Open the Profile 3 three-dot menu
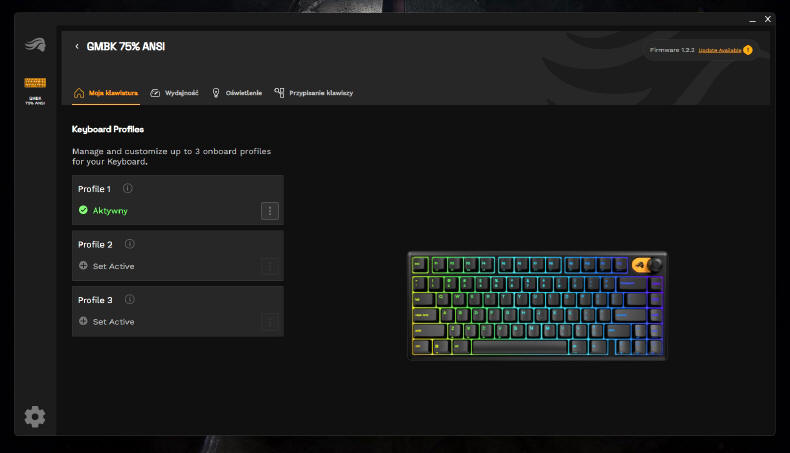This screenshot has height=453, width=790. (269, 322)
